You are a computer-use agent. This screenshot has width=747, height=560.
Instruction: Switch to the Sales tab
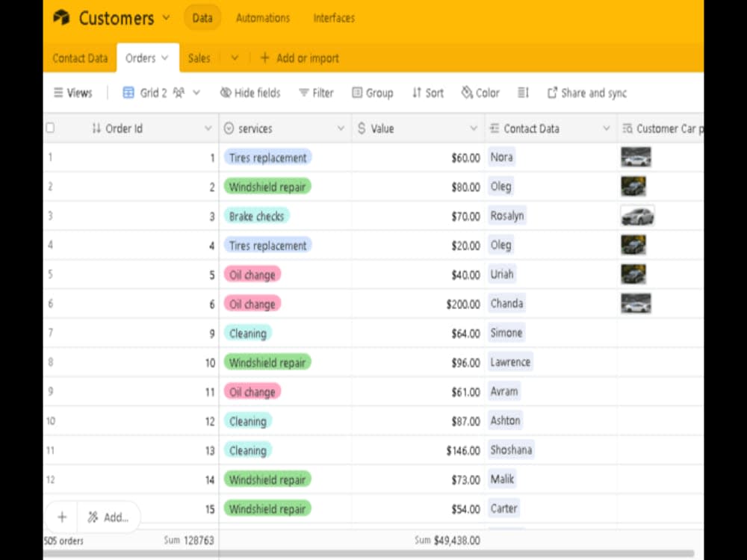point(199,57)
